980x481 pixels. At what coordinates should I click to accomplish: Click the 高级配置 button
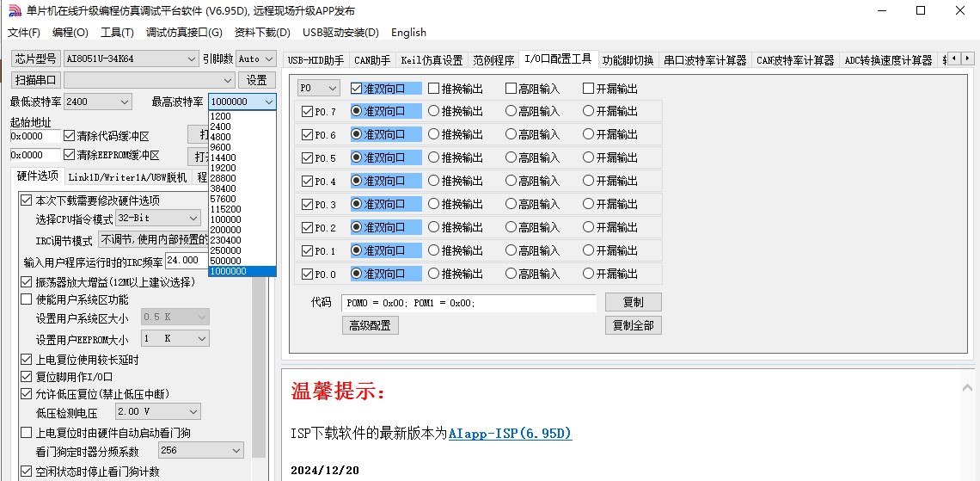370,325
